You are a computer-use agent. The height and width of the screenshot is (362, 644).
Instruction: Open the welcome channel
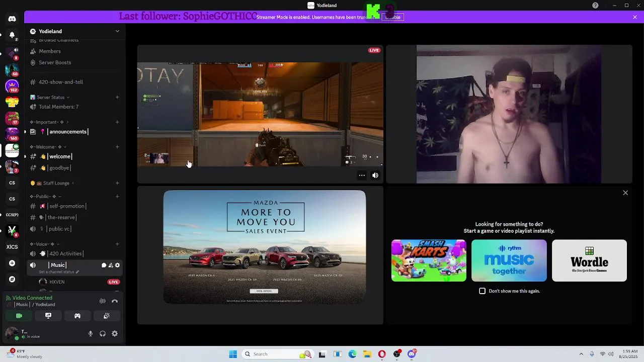[74, 156]
